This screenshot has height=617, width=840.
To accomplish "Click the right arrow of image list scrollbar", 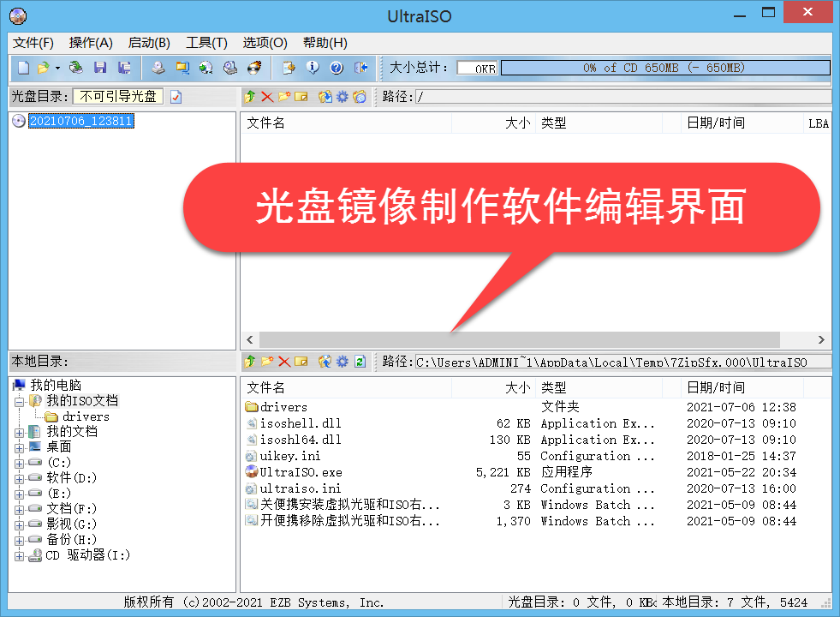I will point(820,339).
